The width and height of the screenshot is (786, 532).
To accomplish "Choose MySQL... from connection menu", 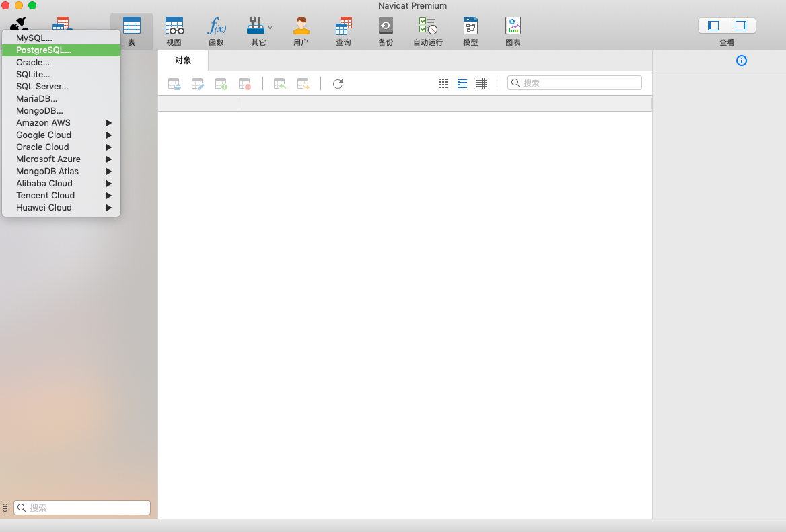I will (61, 38).
